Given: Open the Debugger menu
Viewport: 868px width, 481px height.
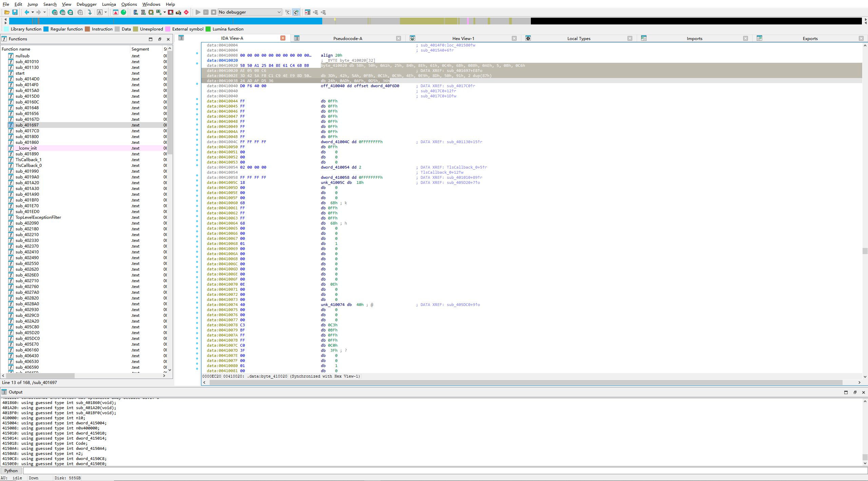Looking at the screenshot, I should (x=86, y=4).
